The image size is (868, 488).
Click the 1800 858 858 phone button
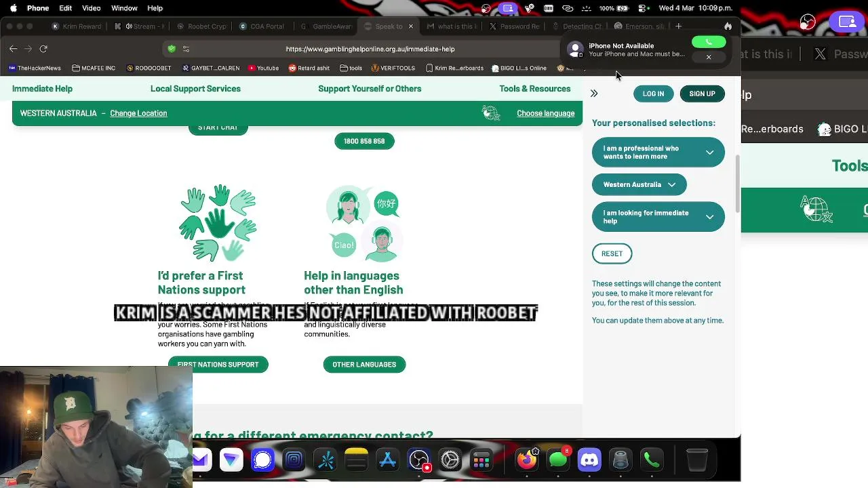[x=364, y=141]
